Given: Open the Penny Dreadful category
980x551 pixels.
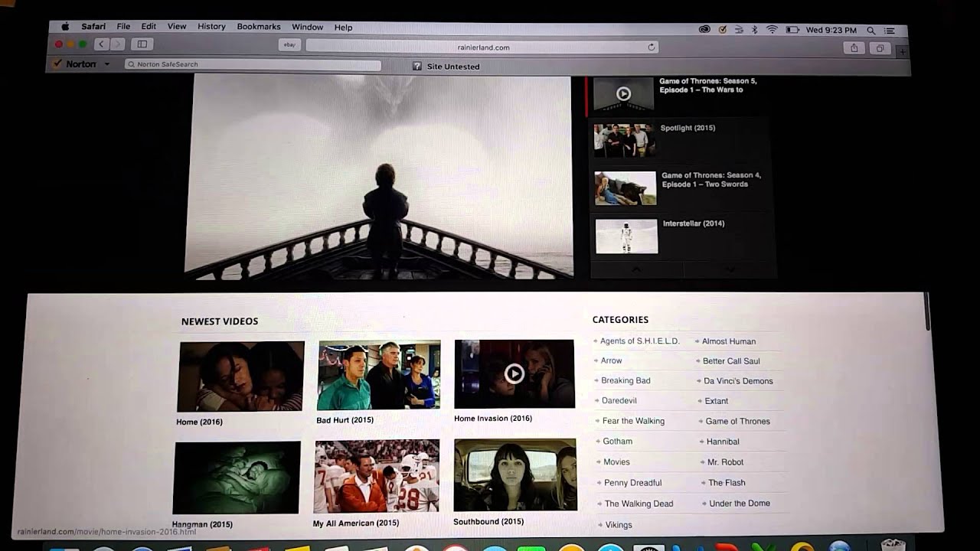Looking at the screenshot, I should click(632, 483).
